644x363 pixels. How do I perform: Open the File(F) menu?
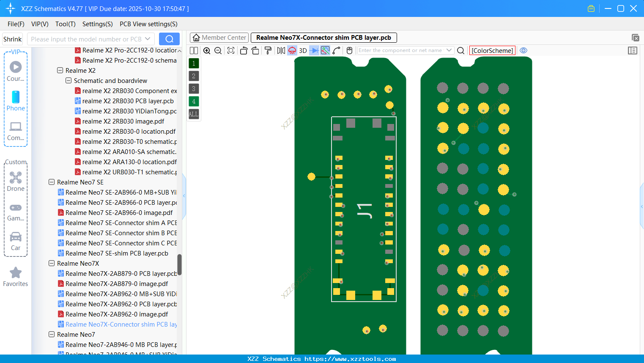16,24
